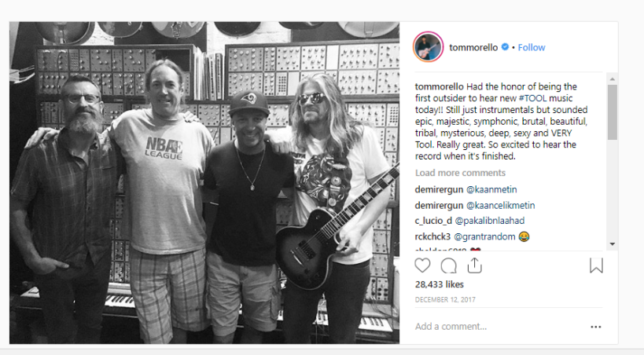Click the tommorello profile avatar
Screen dimensions: 644x355
(428, 47)
